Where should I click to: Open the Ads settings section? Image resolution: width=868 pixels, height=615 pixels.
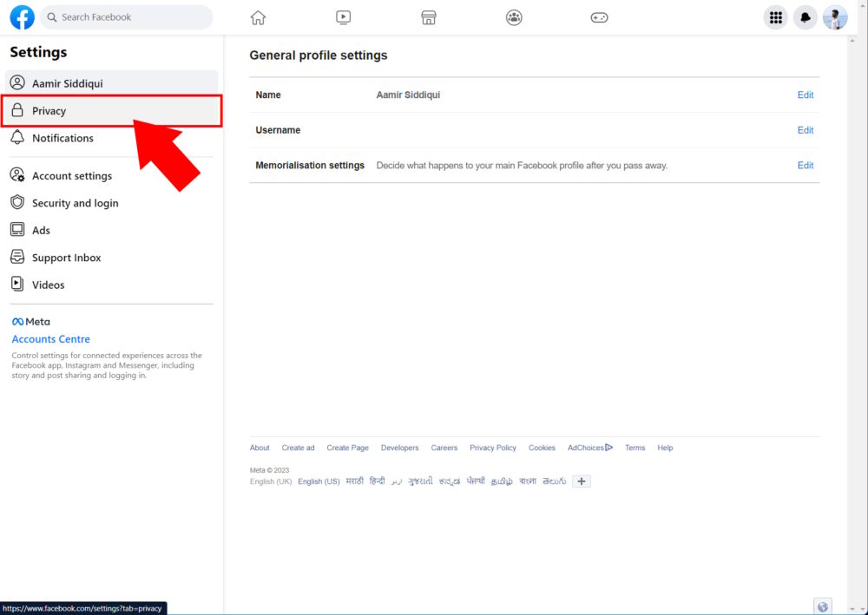pyautogui.click(x=38, y=230)
